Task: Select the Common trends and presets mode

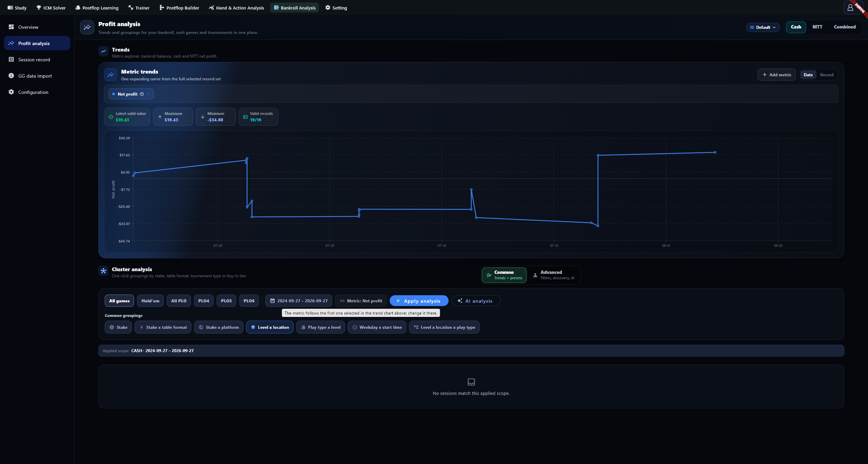Action: (x=504, y=275)
